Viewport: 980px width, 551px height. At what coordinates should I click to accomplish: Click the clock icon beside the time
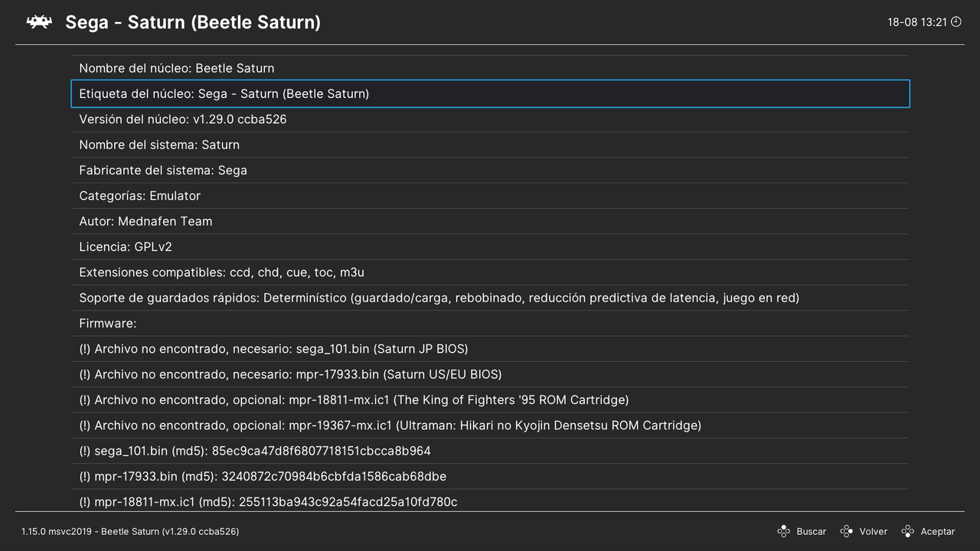tap(955, 22)
